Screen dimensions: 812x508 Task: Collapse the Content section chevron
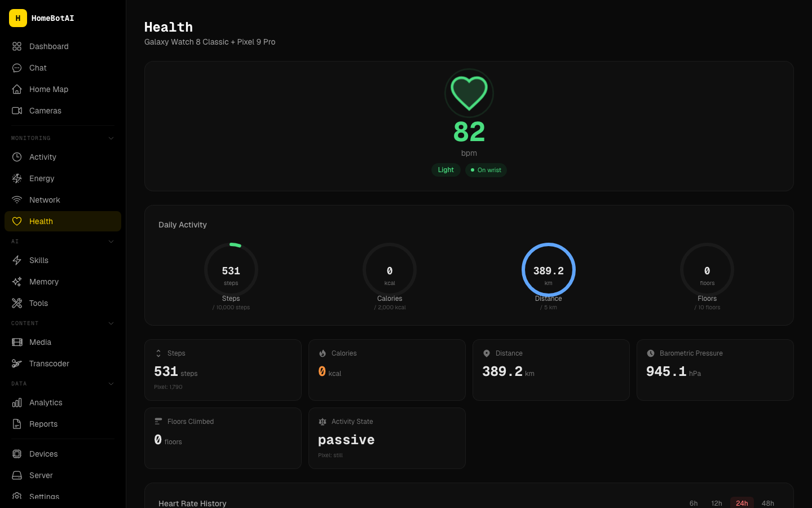(x=111, y=323)
